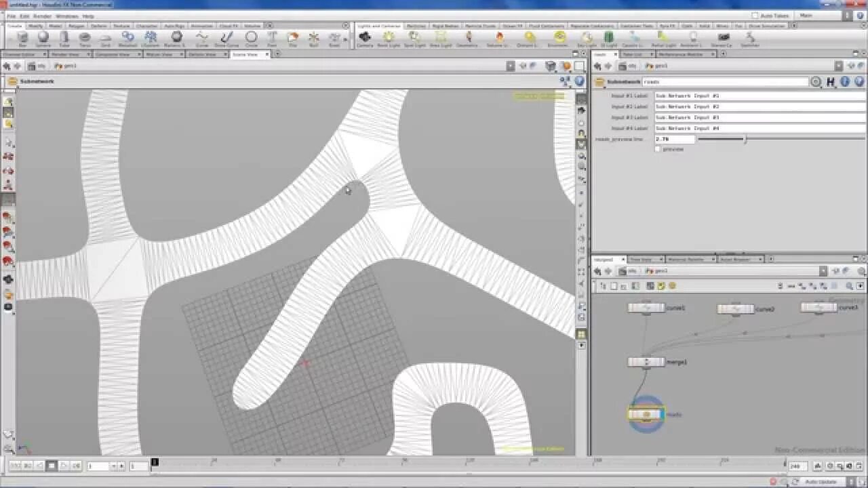
Task: Open the parameter gear menu
Action: [816, 81]
